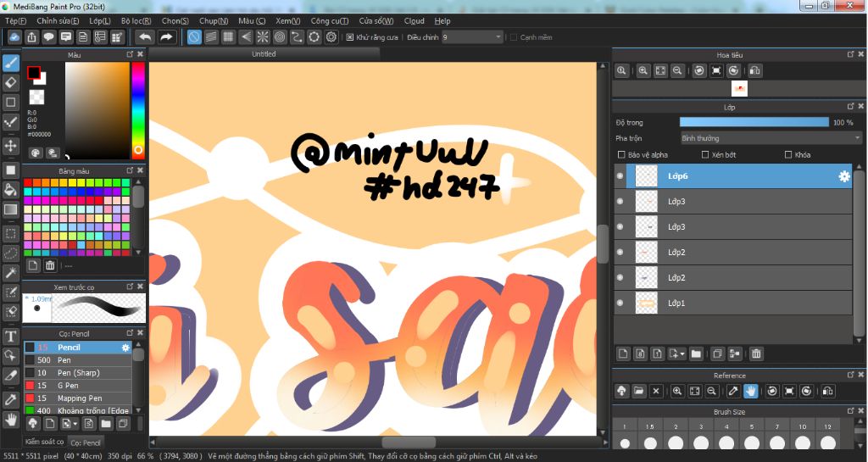Viewport: 868px width, 462px height.
Task: Switch to the Kiểm soát cọ tab
Action: (x=44, y=442)
